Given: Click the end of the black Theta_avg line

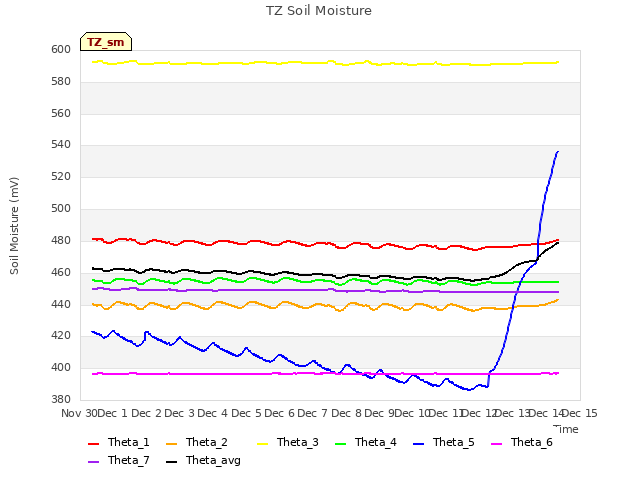Looking at the screenshot, I should tap(558, 243).
